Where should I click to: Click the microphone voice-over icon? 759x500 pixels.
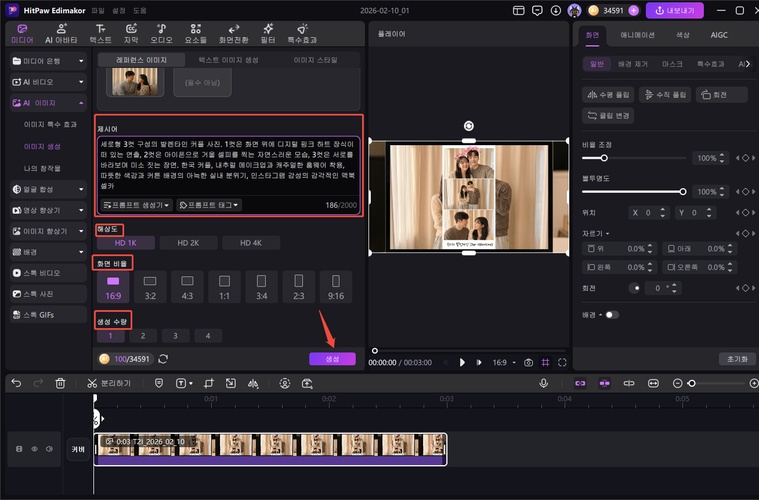[544, 383]
